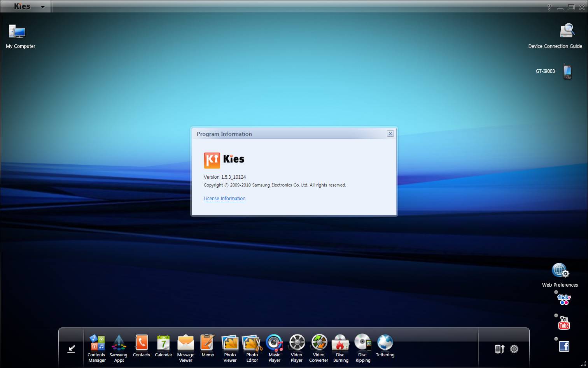Open My Computer icon
The height and width of the screenshot is (368, 588).
tap(21, 37)
